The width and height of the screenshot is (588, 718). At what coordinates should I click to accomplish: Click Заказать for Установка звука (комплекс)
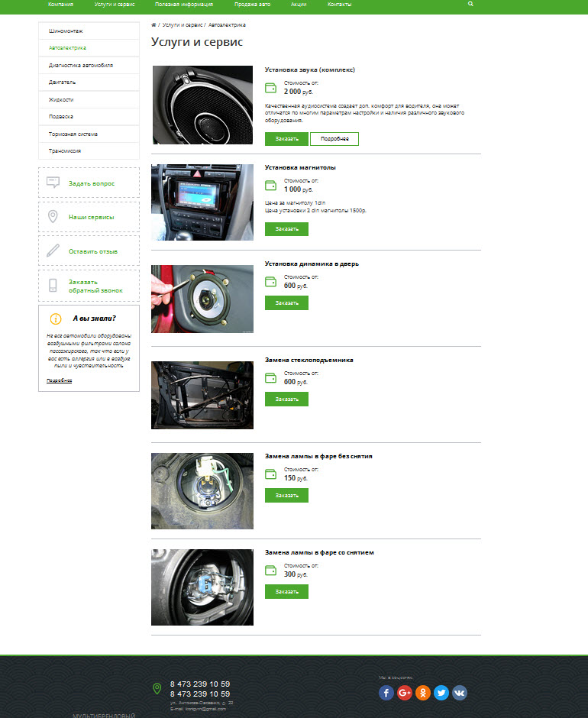(x=286, y=139)
